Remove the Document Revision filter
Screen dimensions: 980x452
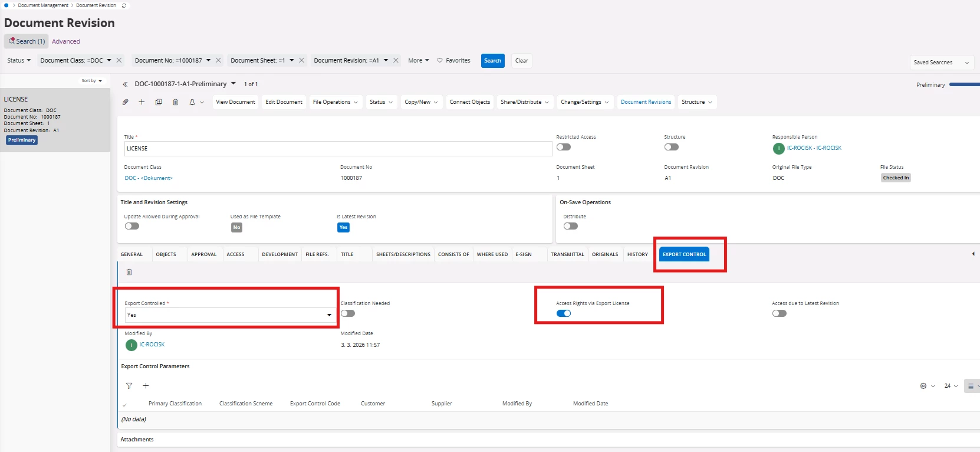click(396, 60)
